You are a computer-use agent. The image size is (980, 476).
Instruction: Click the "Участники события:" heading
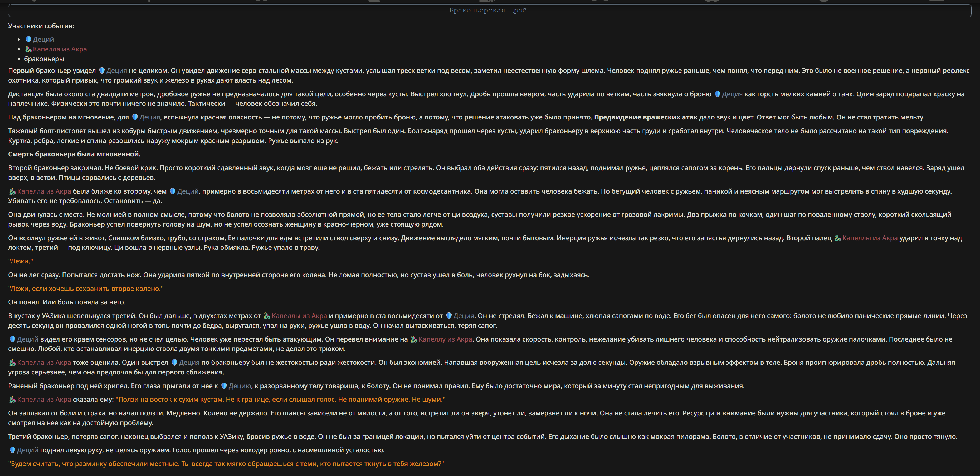click(41, 26)
